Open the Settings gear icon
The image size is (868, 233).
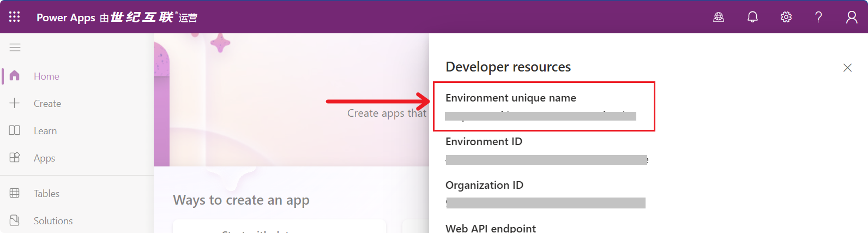(x=786, y=17)
